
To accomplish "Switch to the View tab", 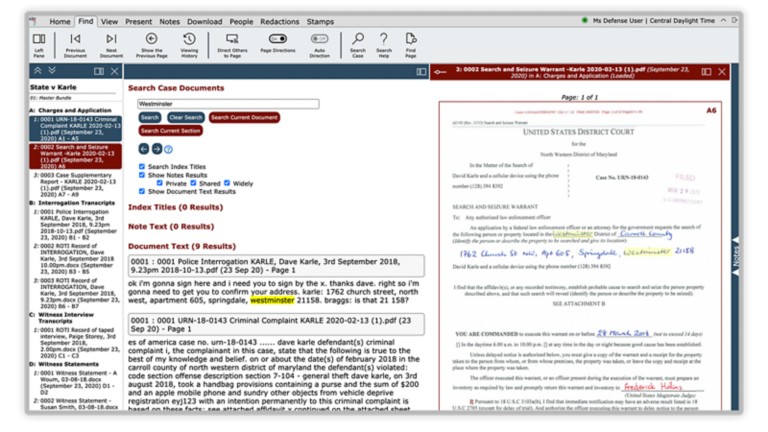I will [109, 22].
